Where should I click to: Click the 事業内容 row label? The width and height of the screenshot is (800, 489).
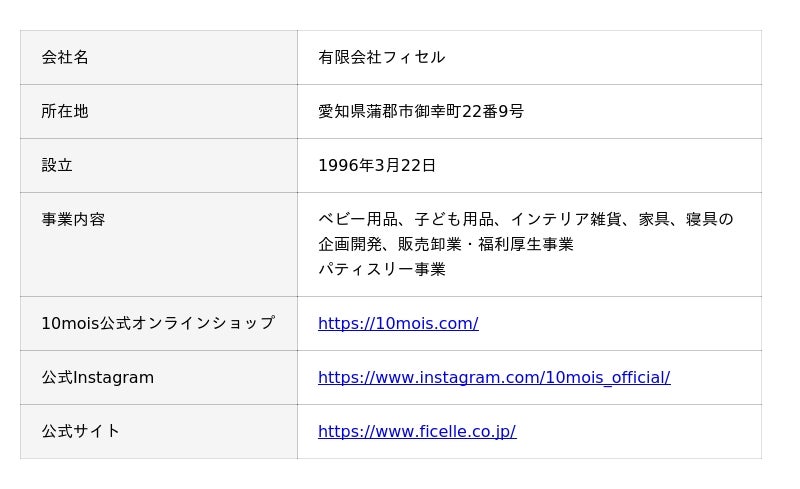(73, 219)
